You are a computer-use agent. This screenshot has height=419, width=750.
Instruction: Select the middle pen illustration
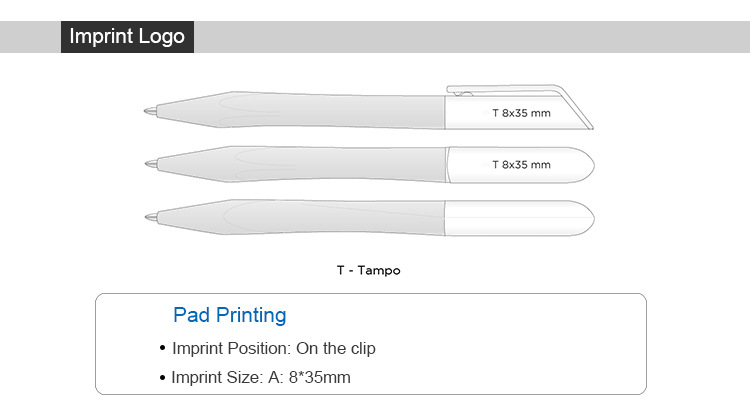tap(369, 165)
